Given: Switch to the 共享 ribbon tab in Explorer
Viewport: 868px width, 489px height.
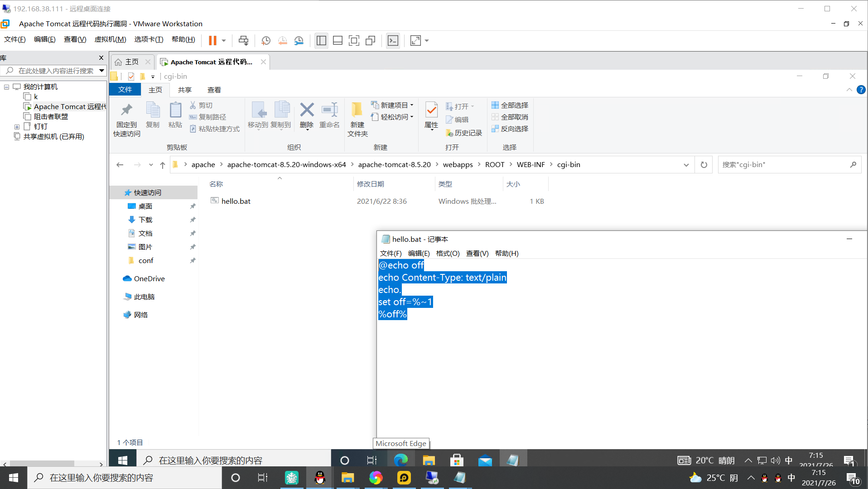Looking at the screenshot, I should 185,90.
